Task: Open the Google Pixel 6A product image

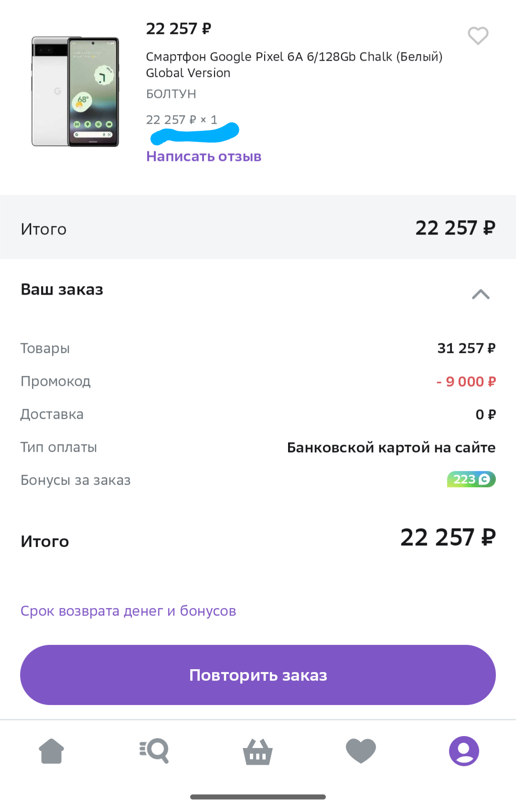Action: click(75, 92)
